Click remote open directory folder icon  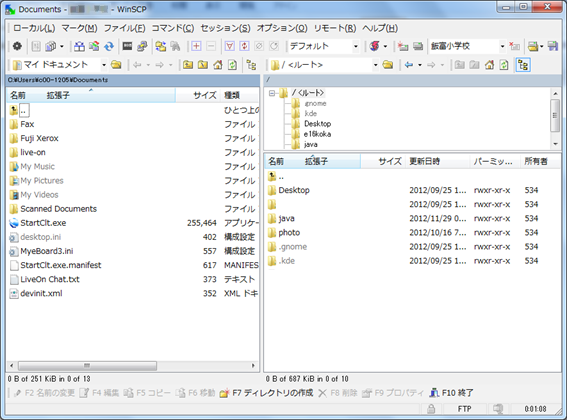click(x=388, y=65)
